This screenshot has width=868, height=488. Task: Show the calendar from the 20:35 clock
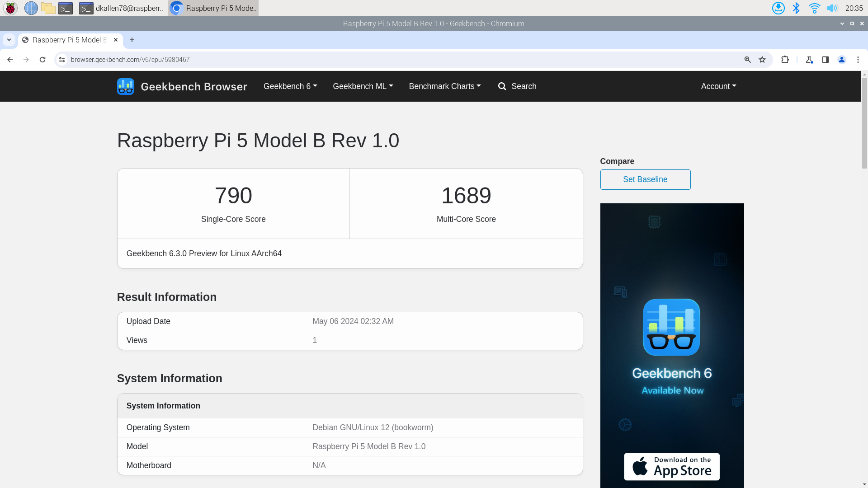coord(854,8)
